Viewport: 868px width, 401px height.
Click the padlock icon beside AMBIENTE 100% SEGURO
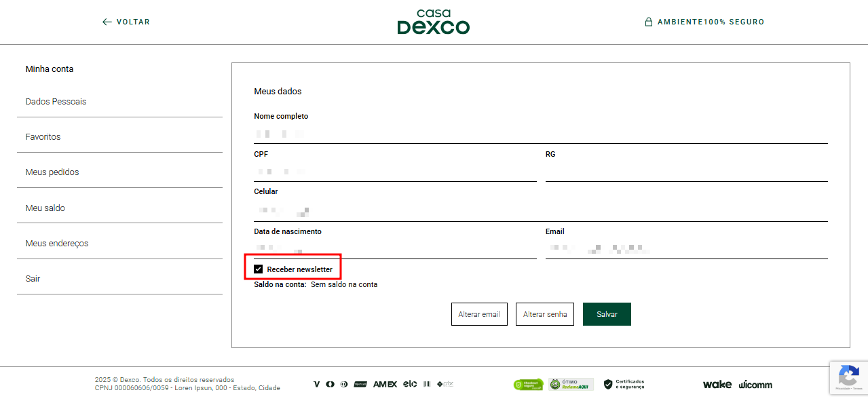coord(648,21)
